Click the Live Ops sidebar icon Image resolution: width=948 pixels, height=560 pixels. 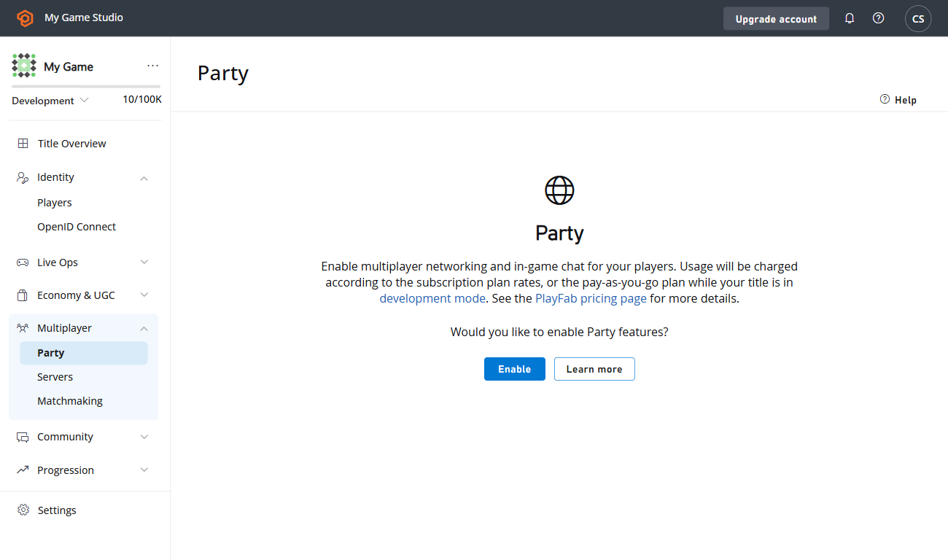point(22,262)
